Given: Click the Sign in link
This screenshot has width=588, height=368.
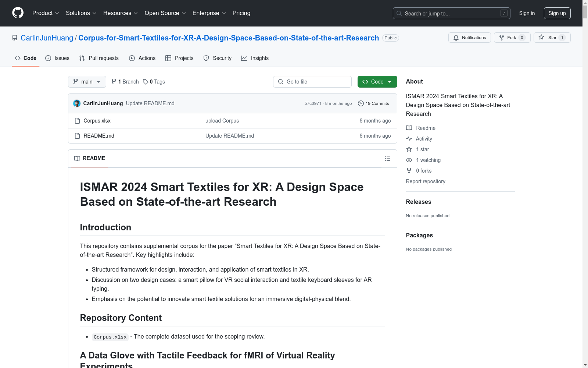Looking at the screenshot, I should (x=527, y=13).
